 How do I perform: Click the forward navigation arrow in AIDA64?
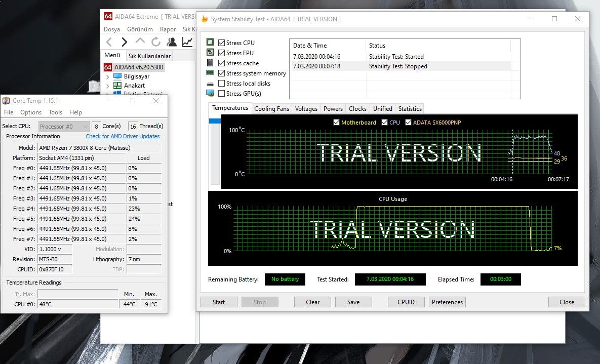point(125,42)
